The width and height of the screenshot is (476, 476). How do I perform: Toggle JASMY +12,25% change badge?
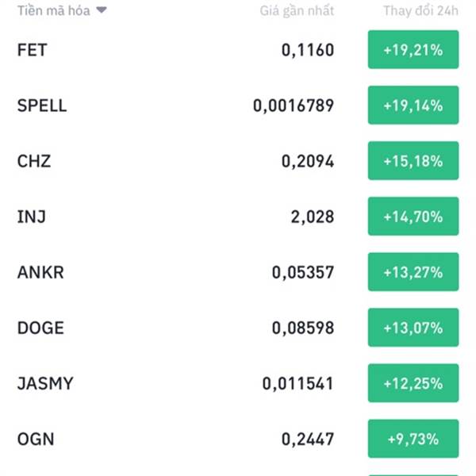[x=413, y=383]
